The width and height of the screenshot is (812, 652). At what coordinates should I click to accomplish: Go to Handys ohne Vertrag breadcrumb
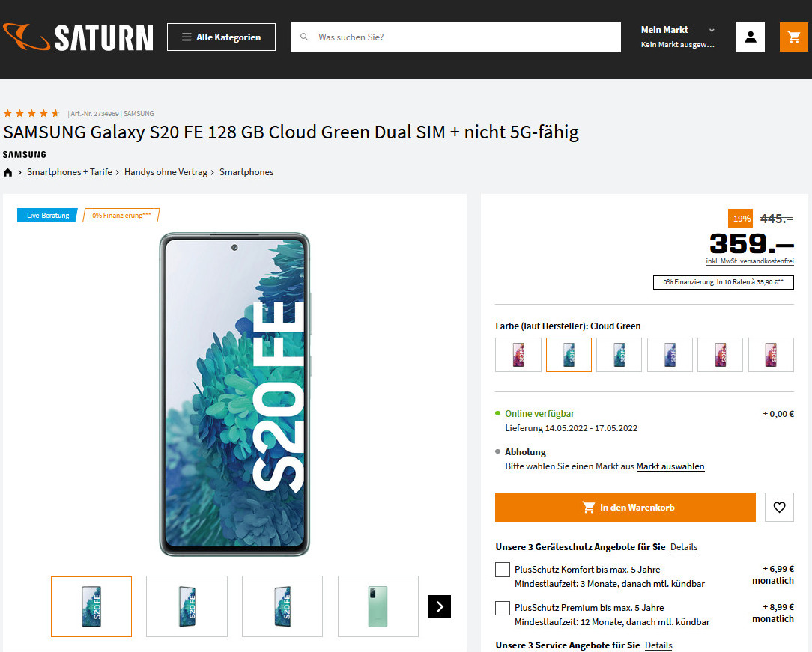pyautogui.click(x=166, y=172)
